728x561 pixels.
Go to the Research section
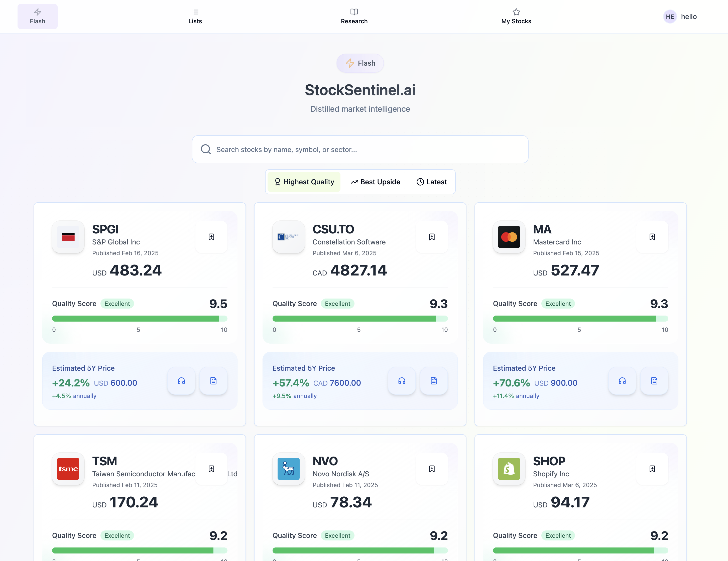pos(354,16)
